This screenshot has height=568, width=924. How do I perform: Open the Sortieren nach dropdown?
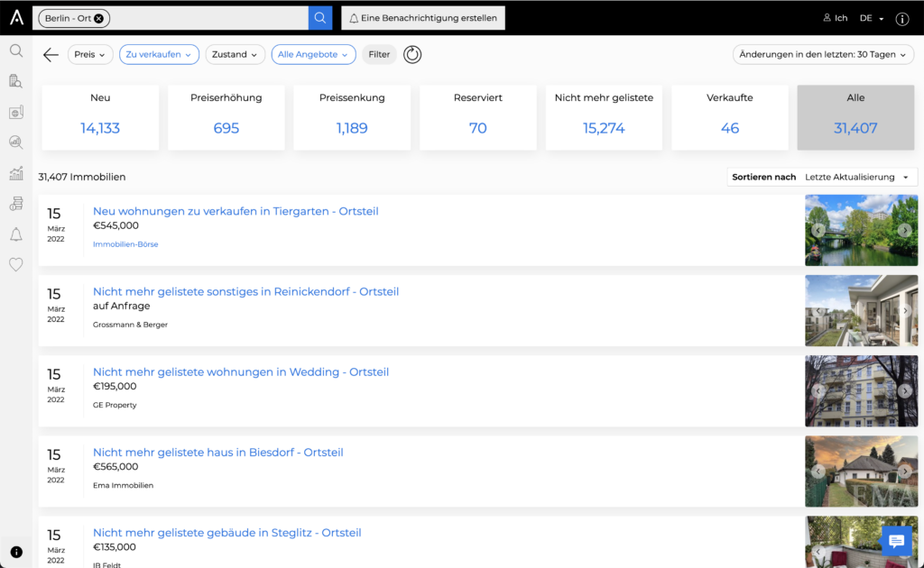tap(822, 177)
